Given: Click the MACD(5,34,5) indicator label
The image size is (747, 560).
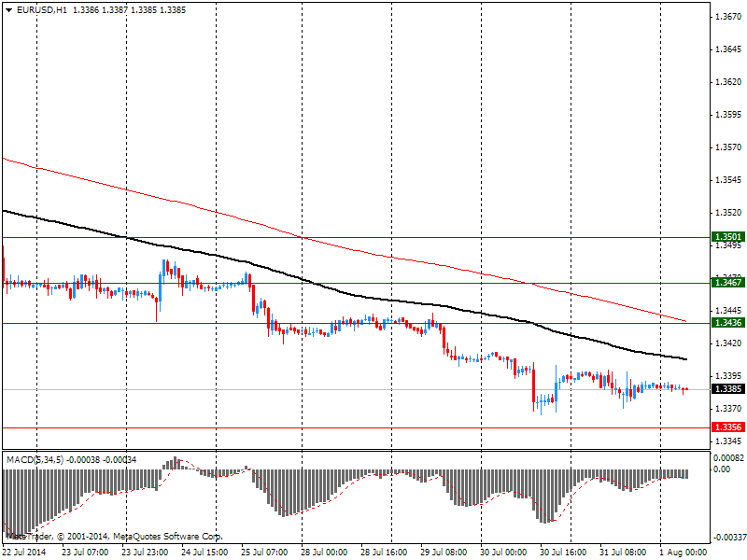Looking at the screenshot, I should click(35, 459).
